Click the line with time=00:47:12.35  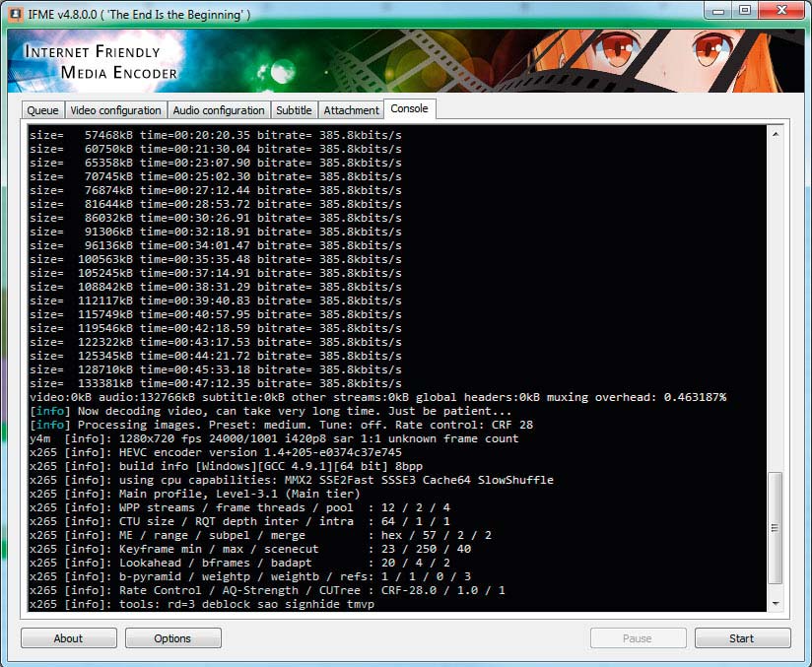[x=216, y=383]
